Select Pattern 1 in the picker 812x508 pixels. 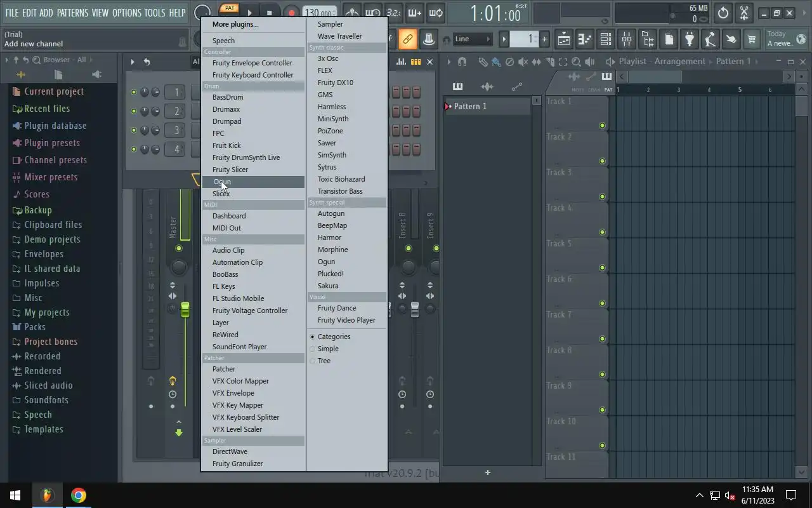click(x=487, y=106)
